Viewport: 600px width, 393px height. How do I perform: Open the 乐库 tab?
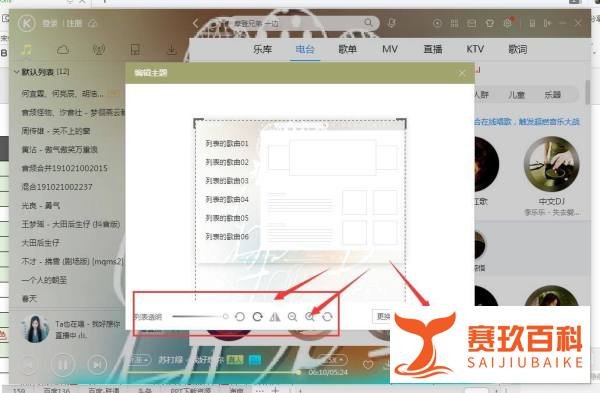coord(262,49)
